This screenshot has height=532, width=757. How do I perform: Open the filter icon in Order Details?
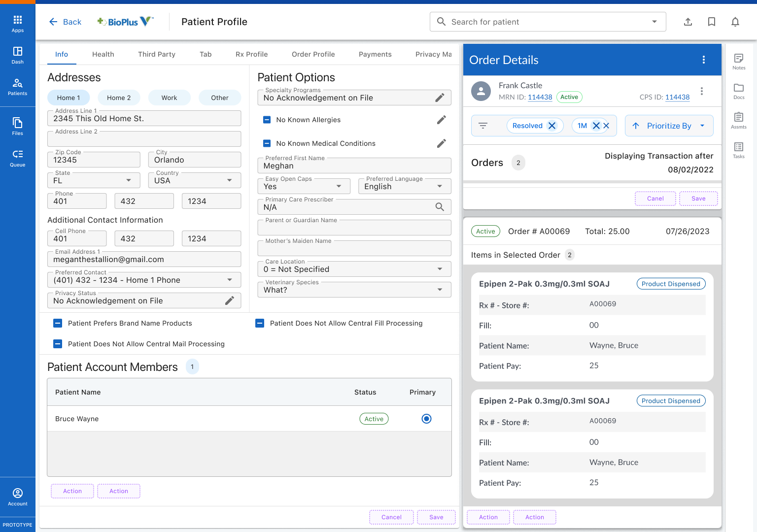pyautogui.click(x=483, y=126)
